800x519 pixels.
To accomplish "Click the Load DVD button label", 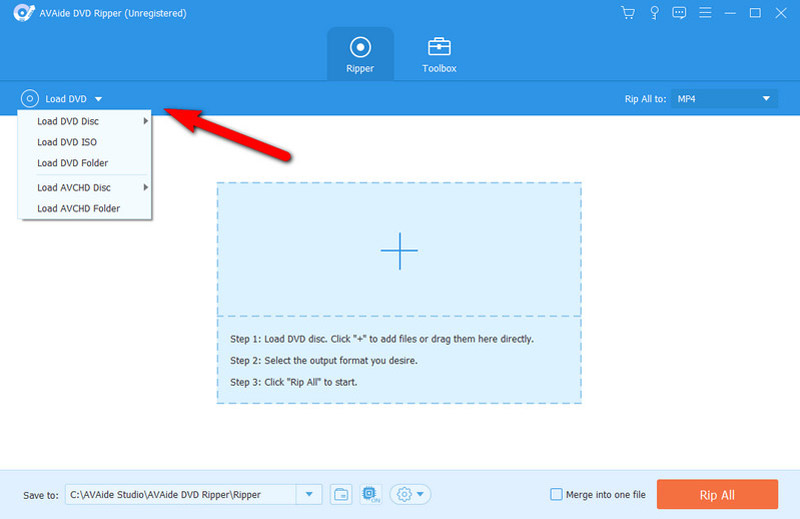I will (66, 99).
